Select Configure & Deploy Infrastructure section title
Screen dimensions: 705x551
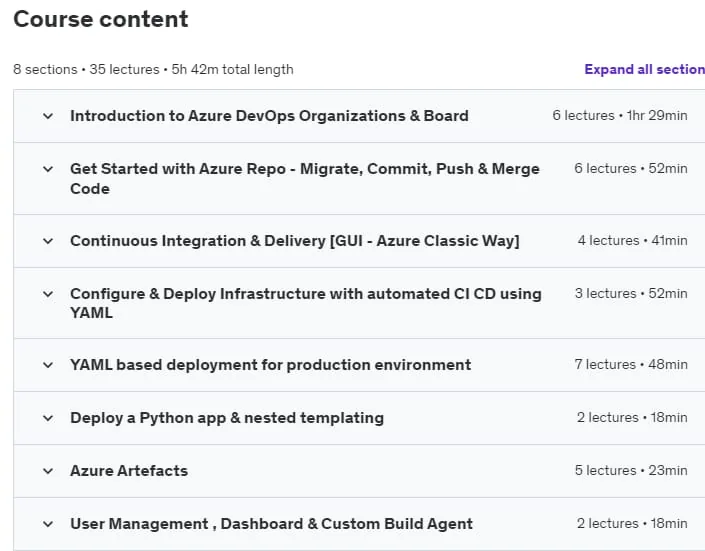tap(306, 303)
